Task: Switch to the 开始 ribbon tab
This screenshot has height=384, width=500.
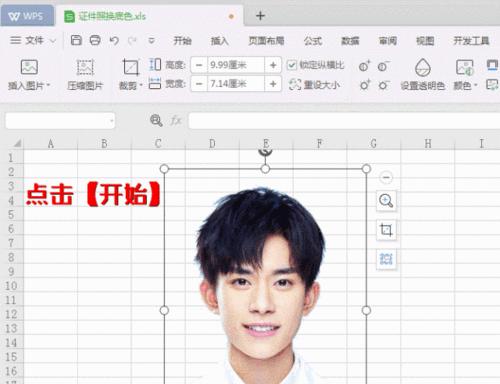Action: 182,41
